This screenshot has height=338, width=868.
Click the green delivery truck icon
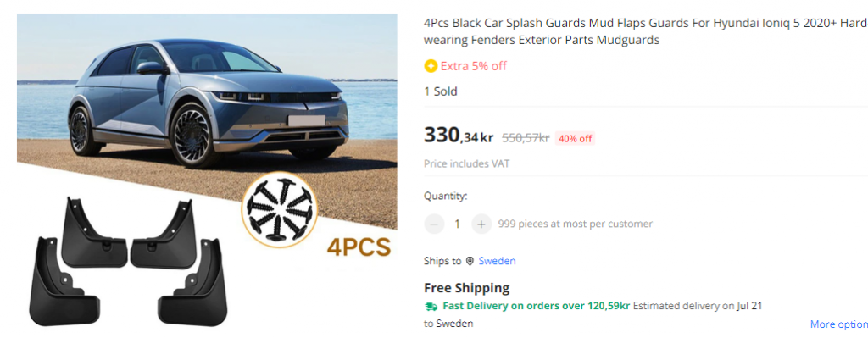click(431, 306)
